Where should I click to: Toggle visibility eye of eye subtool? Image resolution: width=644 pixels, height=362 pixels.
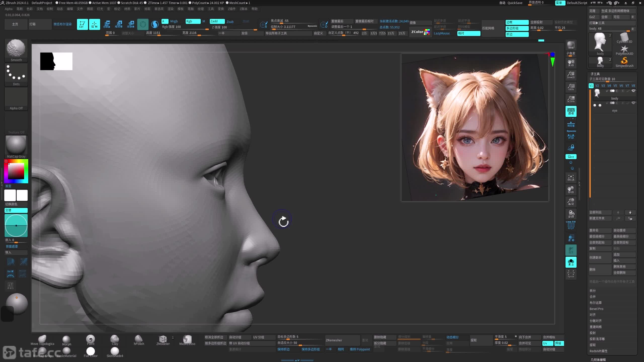click(633, 103)
